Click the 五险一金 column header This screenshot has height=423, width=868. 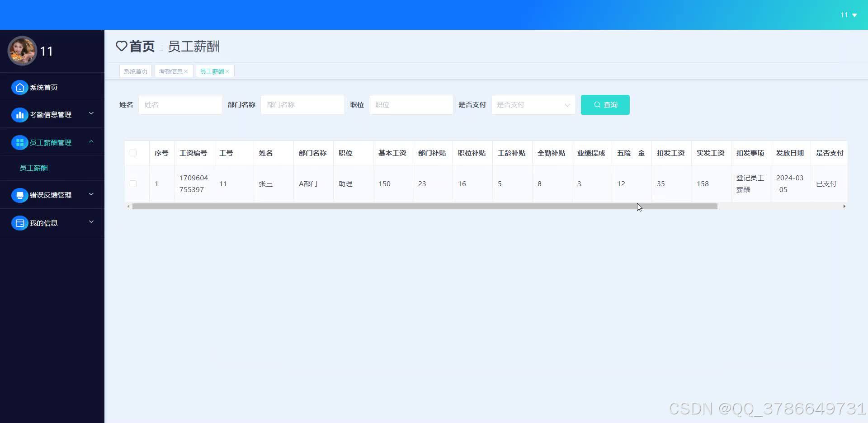point(631,153)
